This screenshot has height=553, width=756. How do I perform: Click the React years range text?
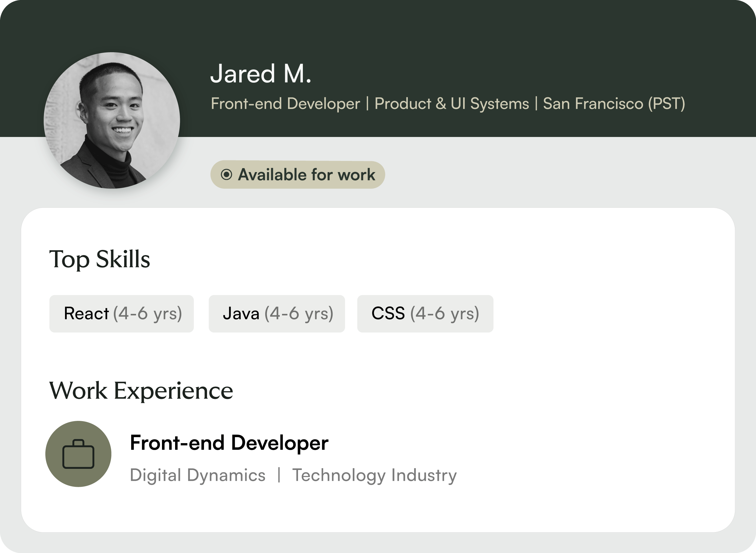coord(147,314)
